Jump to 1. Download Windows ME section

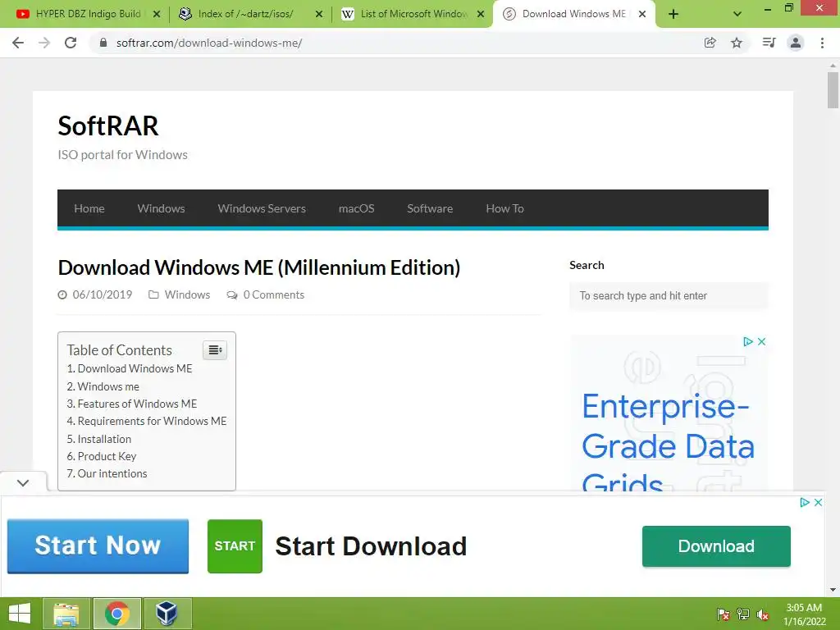pos(129,368)
